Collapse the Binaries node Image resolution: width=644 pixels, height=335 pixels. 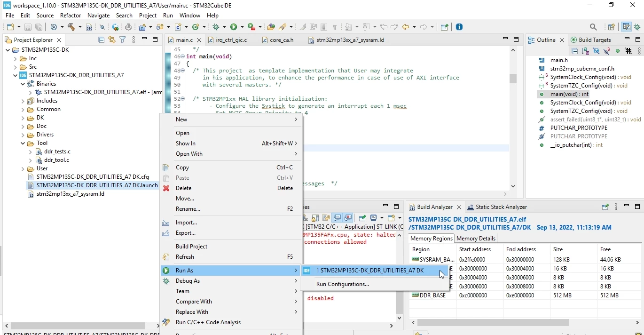pos(23,84)
